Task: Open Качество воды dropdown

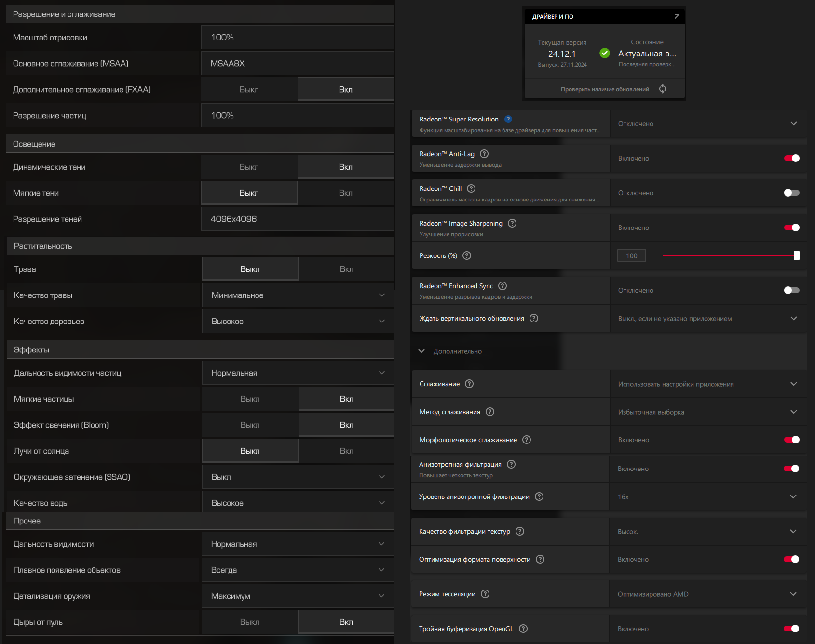Action: point(298,502)
